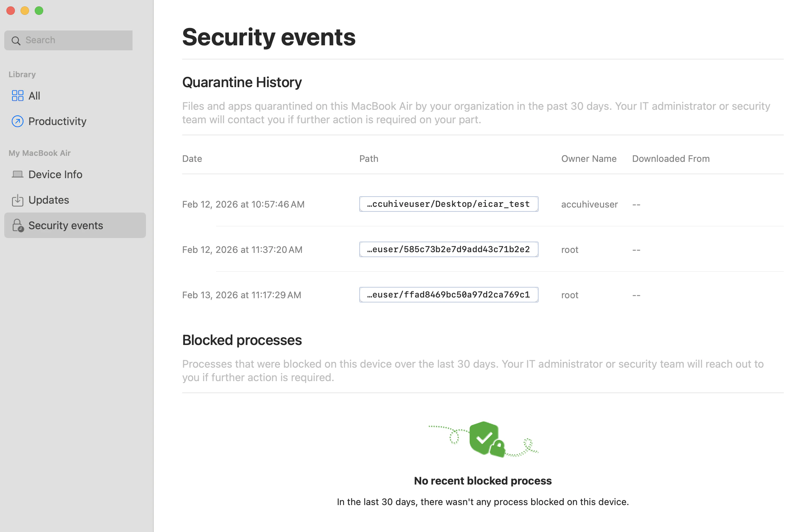Image resolution: width=810 pixels, height=532 pixels.
Task: Select All under Library
Action: [x=34, y=95]
